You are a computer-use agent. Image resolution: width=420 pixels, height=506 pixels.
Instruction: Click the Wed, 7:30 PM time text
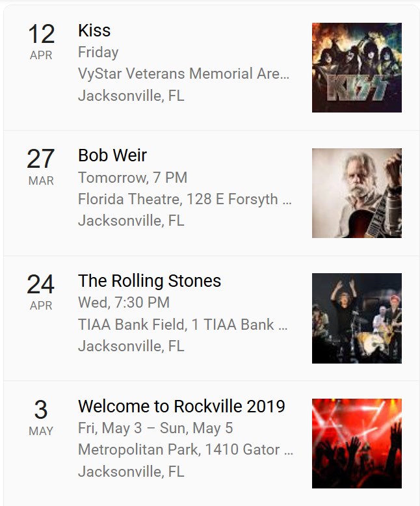coord(124,302)
